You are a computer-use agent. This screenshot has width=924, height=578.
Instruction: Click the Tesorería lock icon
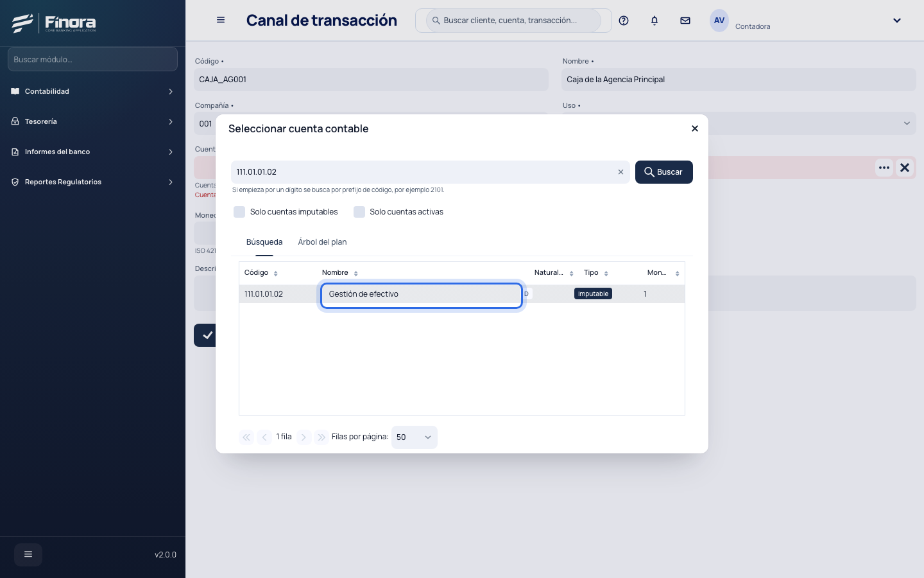[15, 121]
